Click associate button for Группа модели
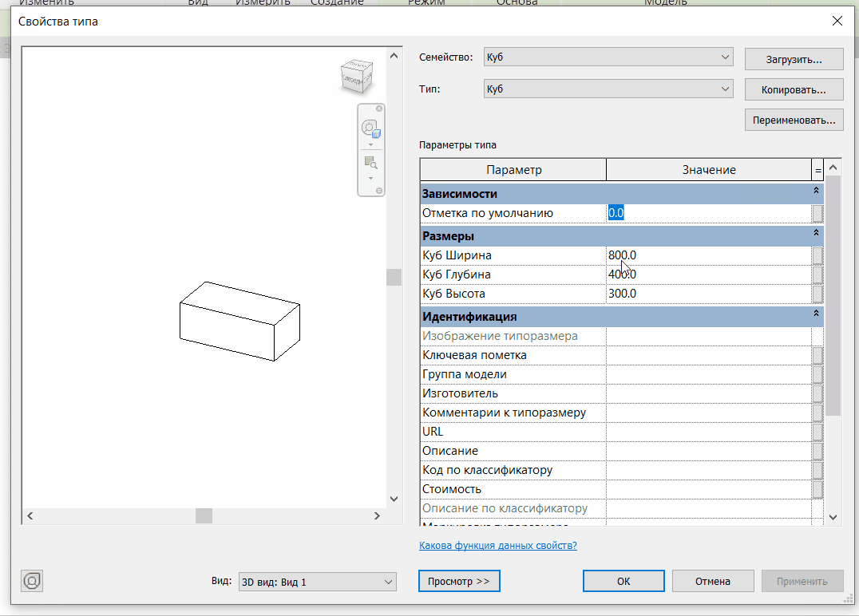Screen dimensions: 859x616 [x=817, y=374]
